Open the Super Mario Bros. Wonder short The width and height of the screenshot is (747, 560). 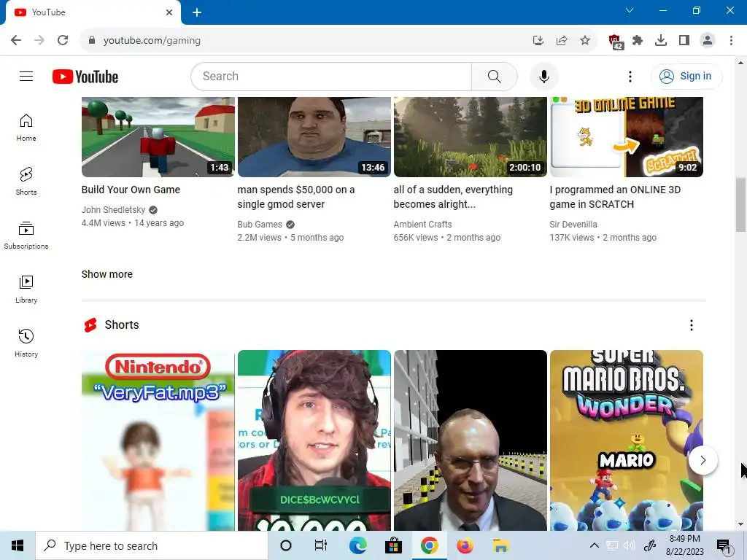tap(627, 440)
